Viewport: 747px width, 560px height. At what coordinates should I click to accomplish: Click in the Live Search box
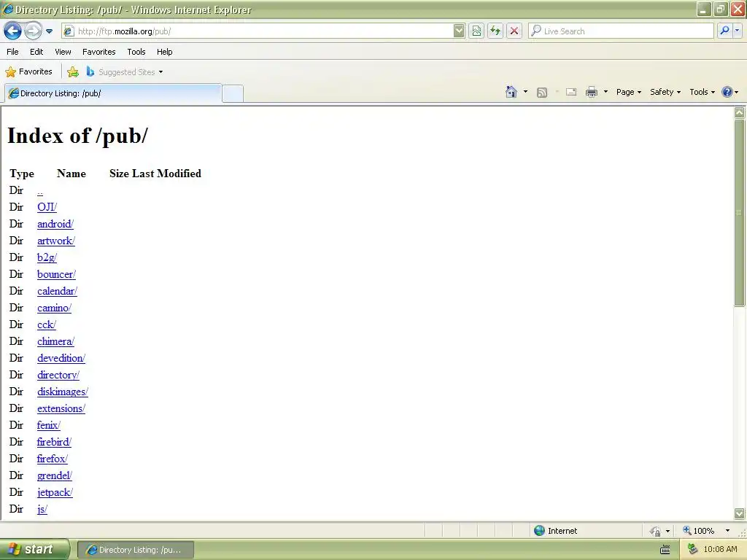(621, 31)
